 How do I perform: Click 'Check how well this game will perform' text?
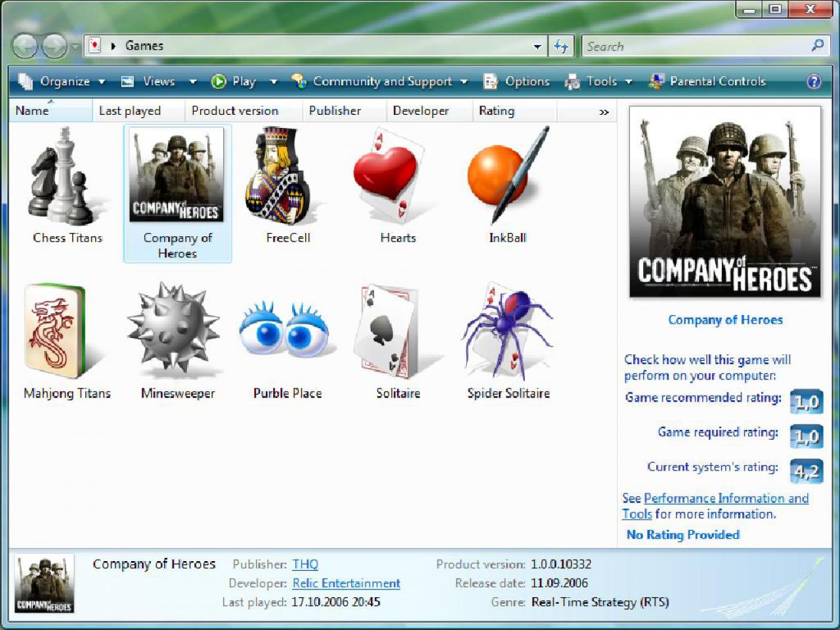pyautogui.click(x=707, y=367)
